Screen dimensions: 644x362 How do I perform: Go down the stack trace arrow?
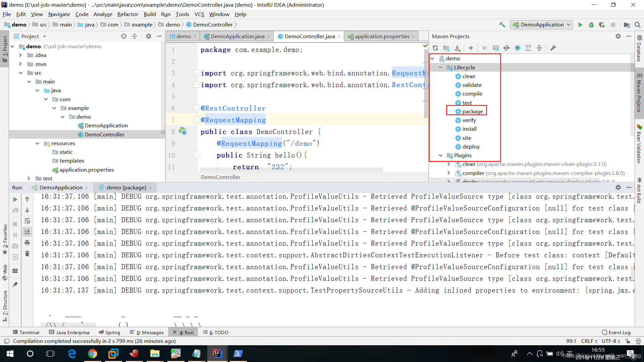click(27, 210)
